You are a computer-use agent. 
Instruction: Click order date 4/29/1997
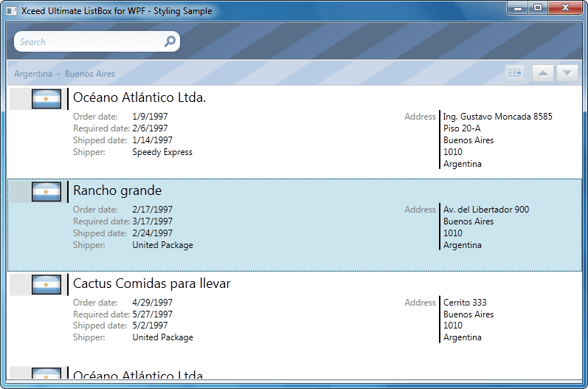152,303
